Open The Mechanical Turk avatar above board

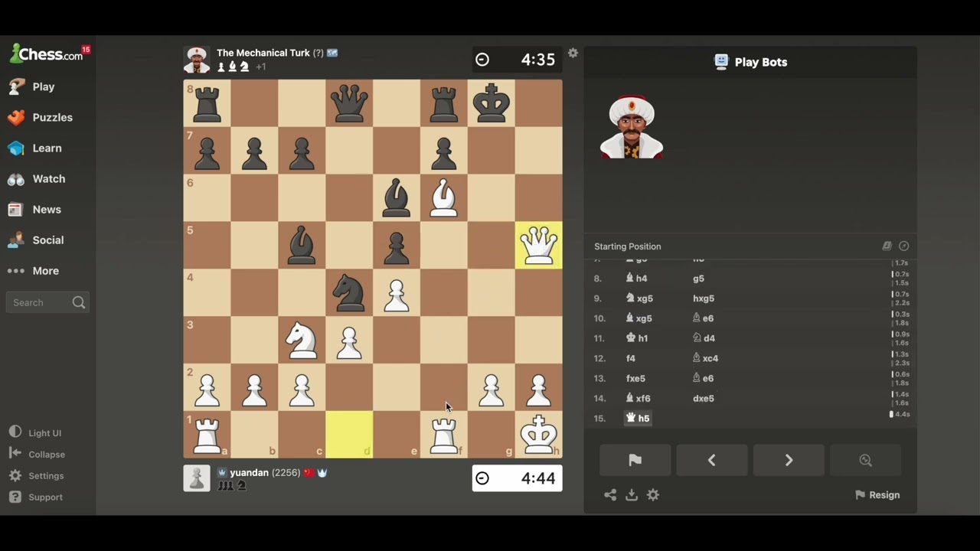coord(197,60)
